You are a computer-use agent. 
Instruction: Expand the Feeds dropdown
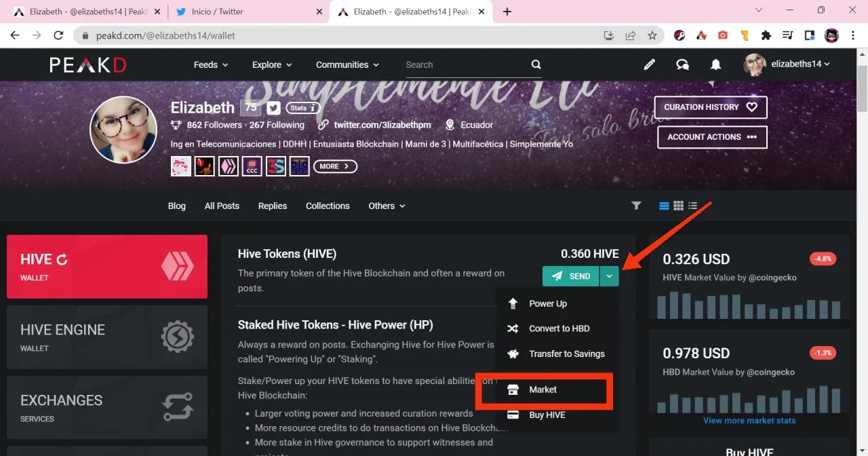click(x=211, y=64)
